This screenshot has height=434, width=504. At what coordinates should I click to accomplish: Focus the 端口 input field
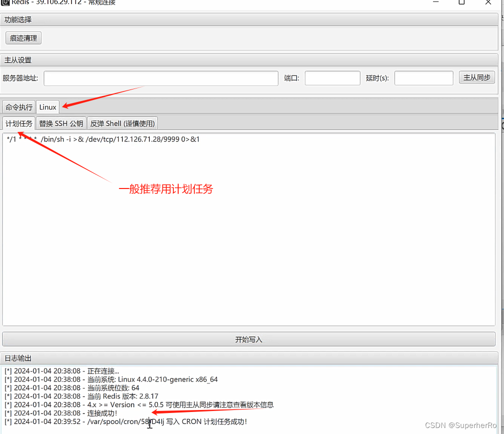coord(332,78)
